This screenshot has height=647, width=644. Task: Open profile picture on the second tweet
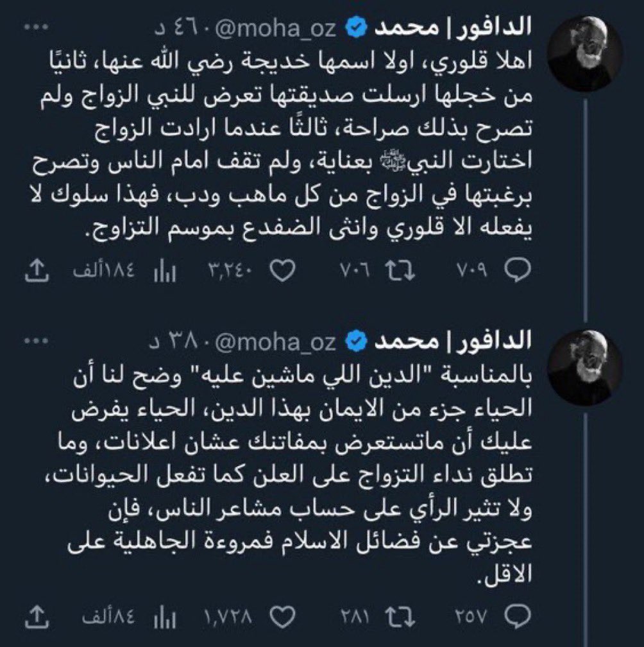pos(584,367)
